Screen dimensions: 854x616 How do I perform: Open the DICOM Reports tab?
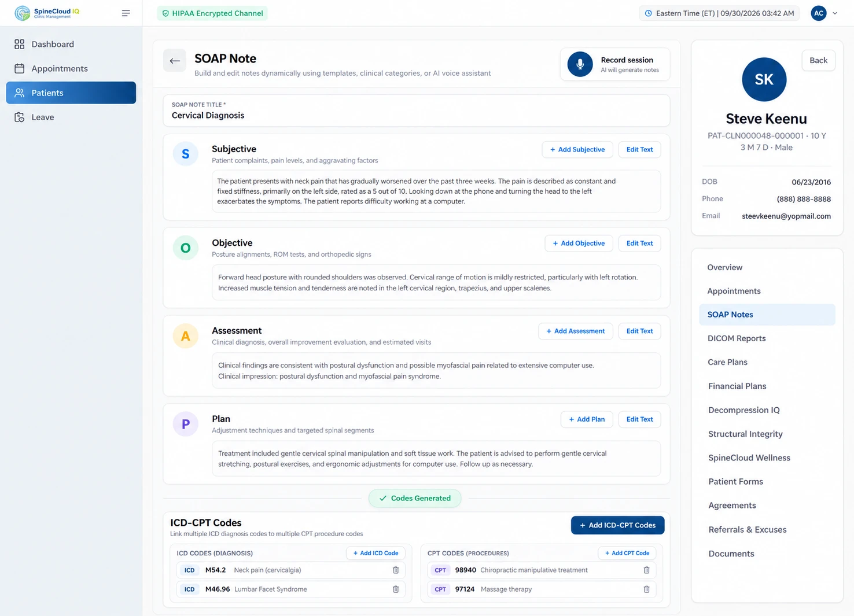[x=767, y=338]
